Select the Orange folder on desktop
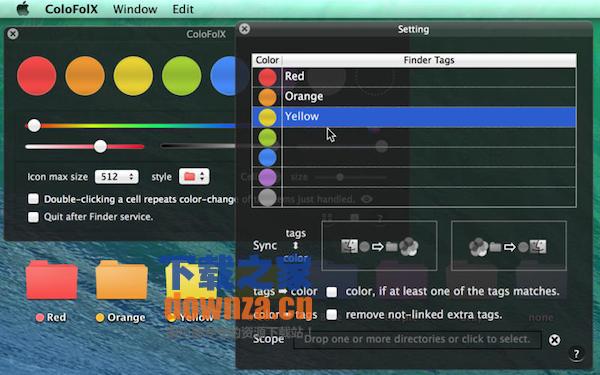Image resolution: width=600 pixels, height=375 pixels. coord(122,280)
